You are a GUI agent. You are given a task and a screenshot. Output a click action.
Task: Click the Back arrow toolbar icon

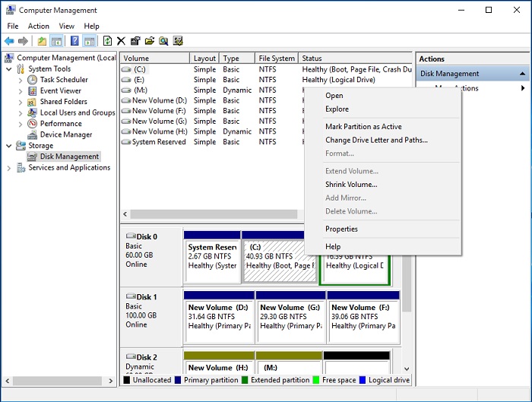[x=9, y=41]
